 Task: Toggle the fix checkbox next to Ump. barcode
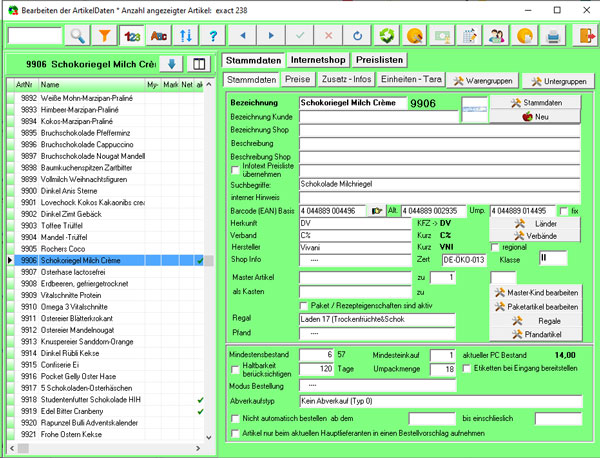click(x=563, y=211)
